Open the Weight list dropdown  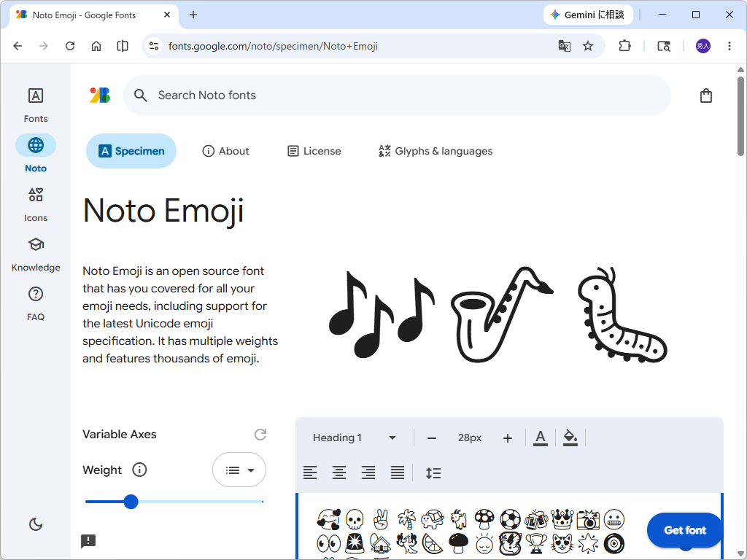tap(239, 470)
